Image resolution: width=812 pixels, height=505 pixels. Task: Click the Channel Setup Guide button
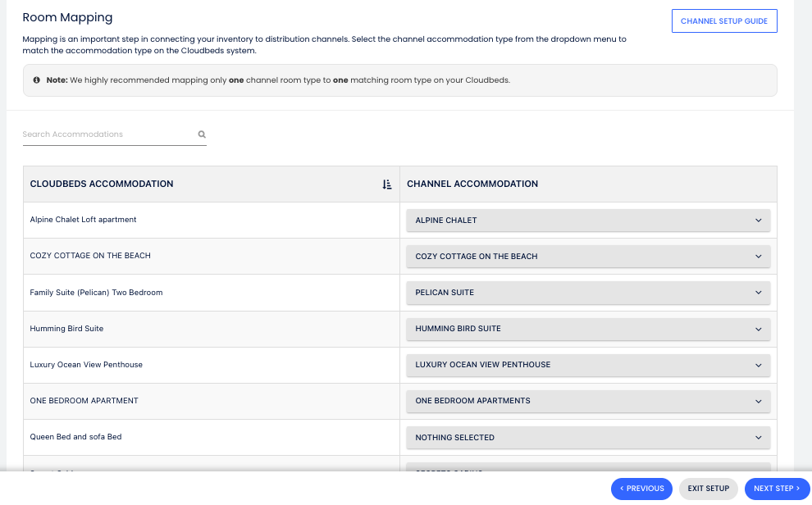pos(723,21)
